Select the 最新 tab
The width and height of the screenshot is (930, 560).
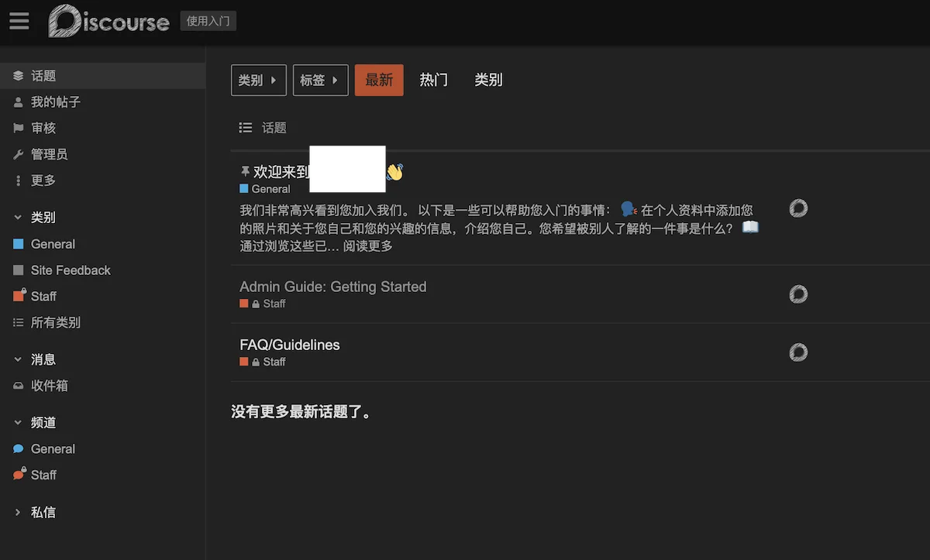(379, 80)
